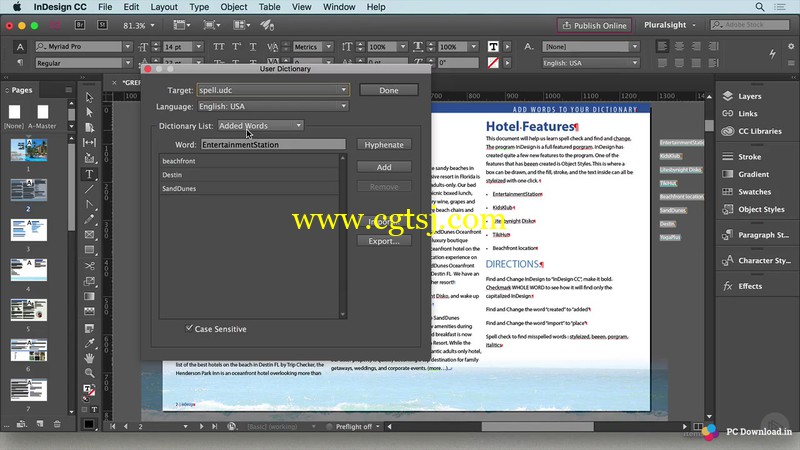Screen dimensions: 800x450
Task: Open the File menu
Action: (105, 7)
